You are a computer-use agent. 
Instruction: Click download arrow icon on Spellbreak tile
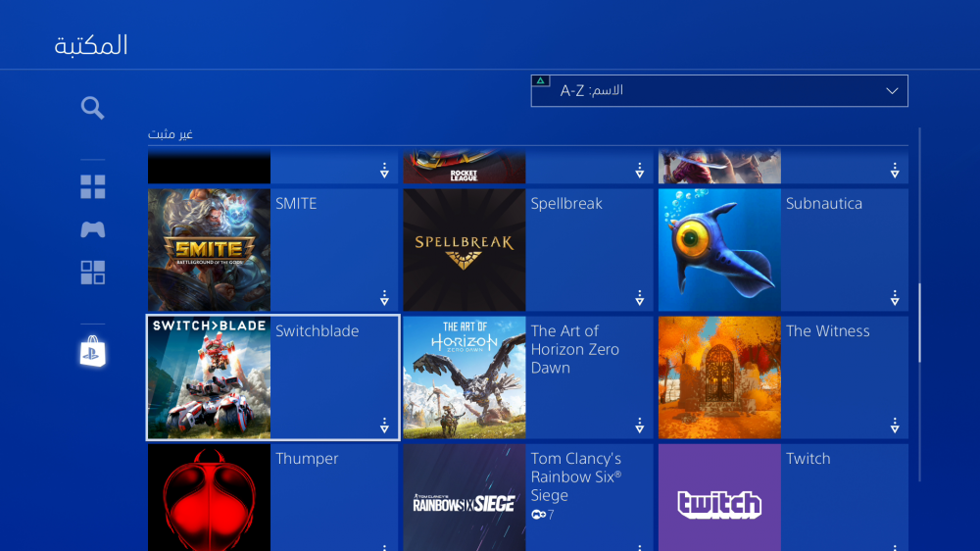click(x=639, y=298)
